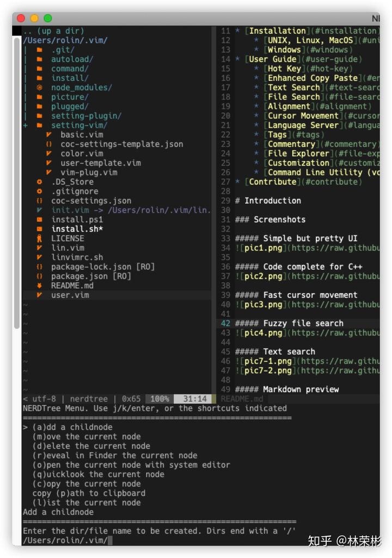The height and width of the screenshot is (558, 392).
Task: Click the folder icon beside plugged/
Action: (x=39, y=107)
